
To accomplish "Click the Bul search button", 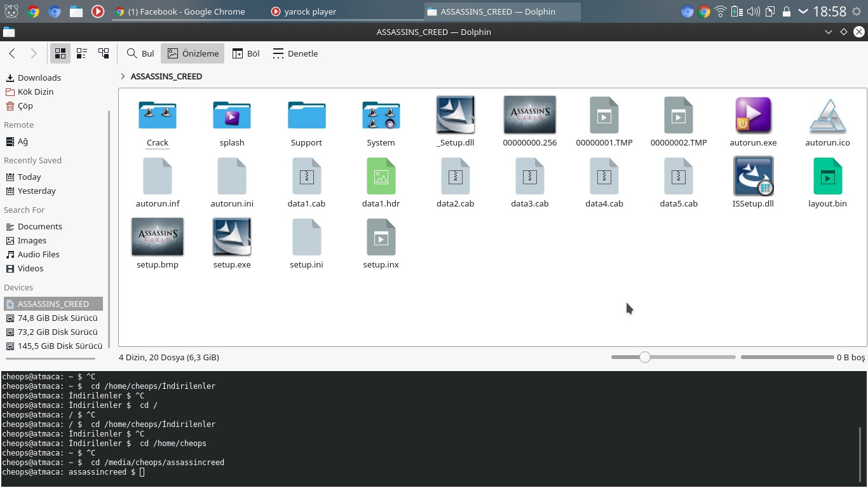I will pyautogui.click(x=140, y=53).
